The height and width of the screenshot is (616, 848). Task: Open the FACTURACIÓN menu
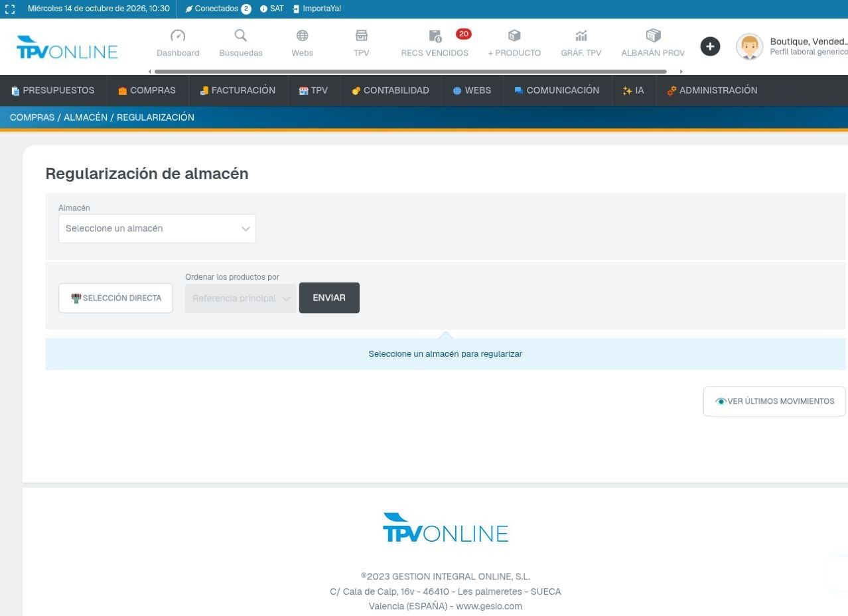coord(238,90)
